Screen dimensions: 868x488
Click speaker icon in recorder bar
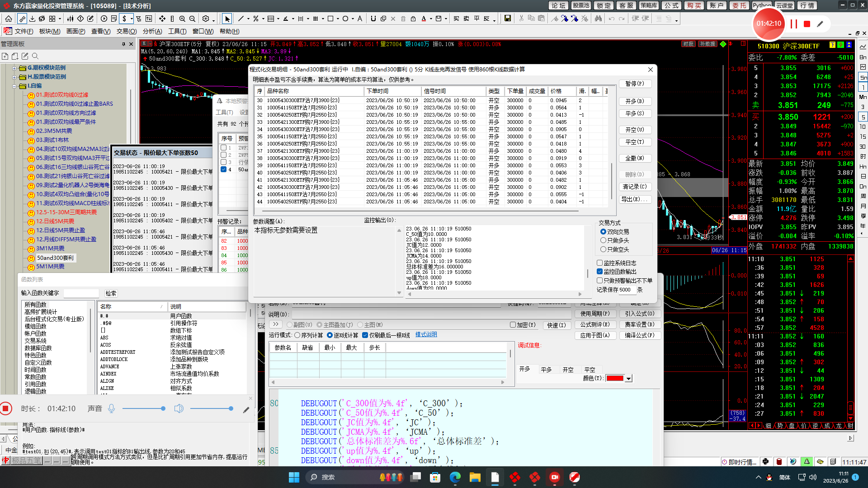(x=179, y=408)
